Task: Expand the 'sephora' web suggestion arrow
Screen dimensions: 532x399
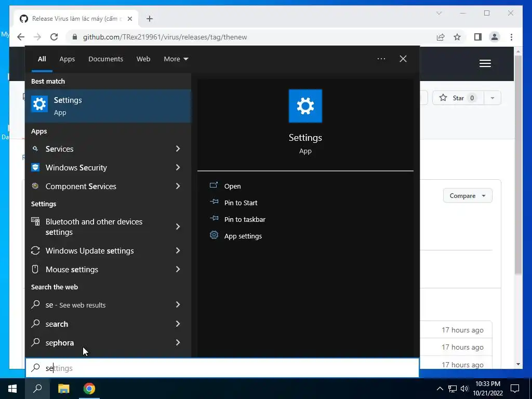Action: coord(178,342)
